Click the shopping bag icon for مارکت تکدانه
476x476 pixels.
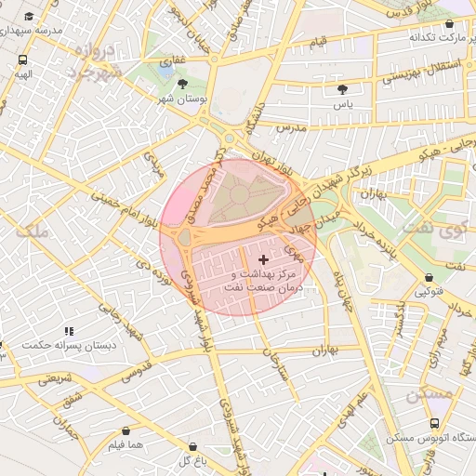449,23
